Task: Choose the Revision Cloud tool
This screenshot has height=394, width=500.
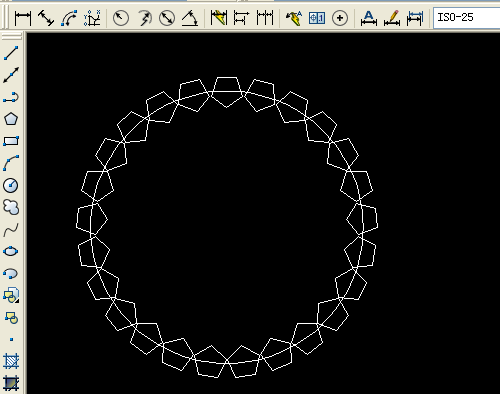Action: coord(11,207)
